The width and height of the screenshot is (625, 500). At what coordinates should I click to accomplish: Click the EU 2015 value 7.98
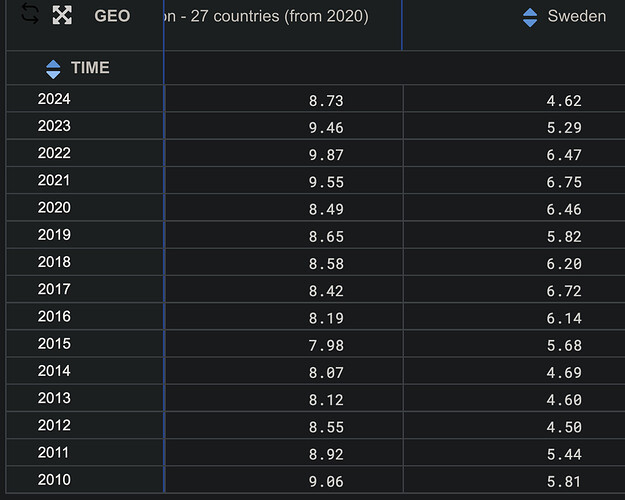coord(326,345)
